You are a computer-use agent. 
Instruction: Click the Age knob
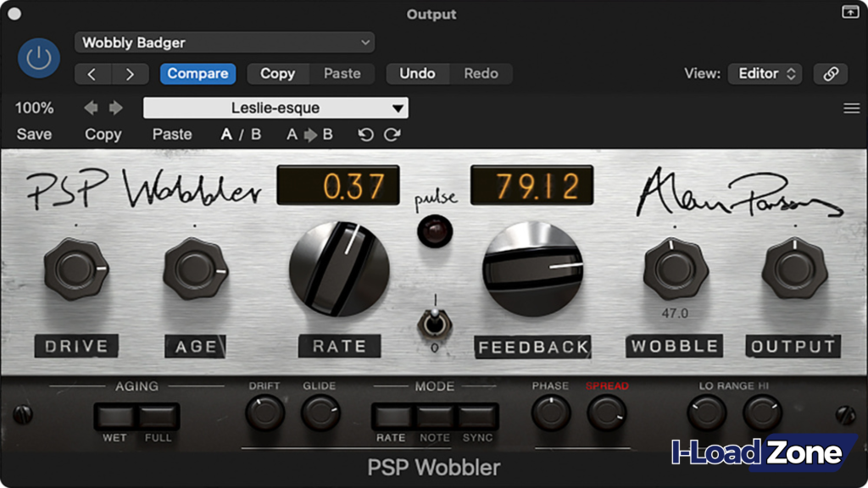click(x=194, y=269)
